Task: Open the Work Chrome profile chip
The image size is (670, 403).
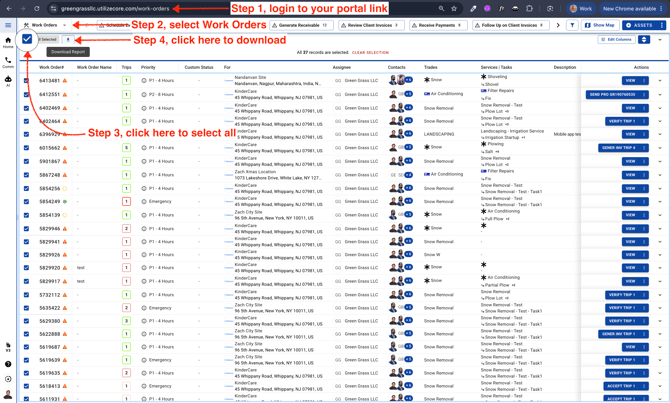Action: (580, 9)
